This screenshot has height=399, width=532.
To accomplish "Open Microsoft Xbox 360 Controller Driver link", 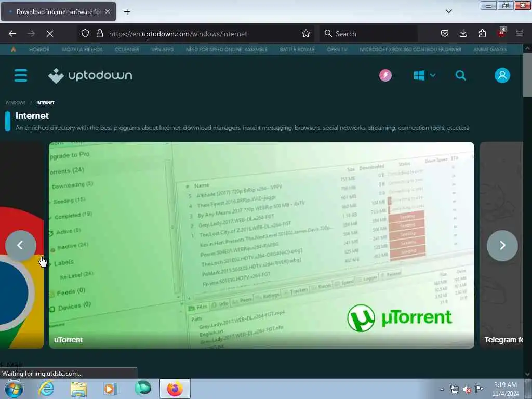I will (x=410, y=49).
